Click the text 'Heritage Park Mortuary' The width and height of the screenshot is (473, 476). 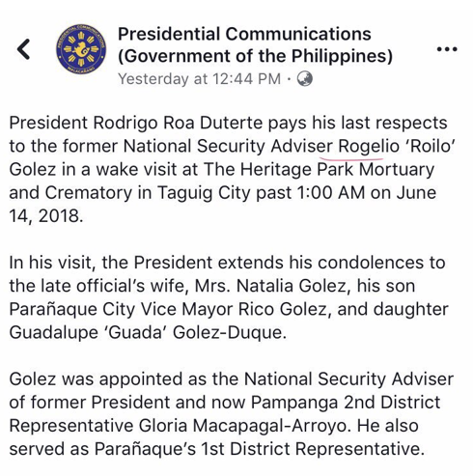point(337,170)
